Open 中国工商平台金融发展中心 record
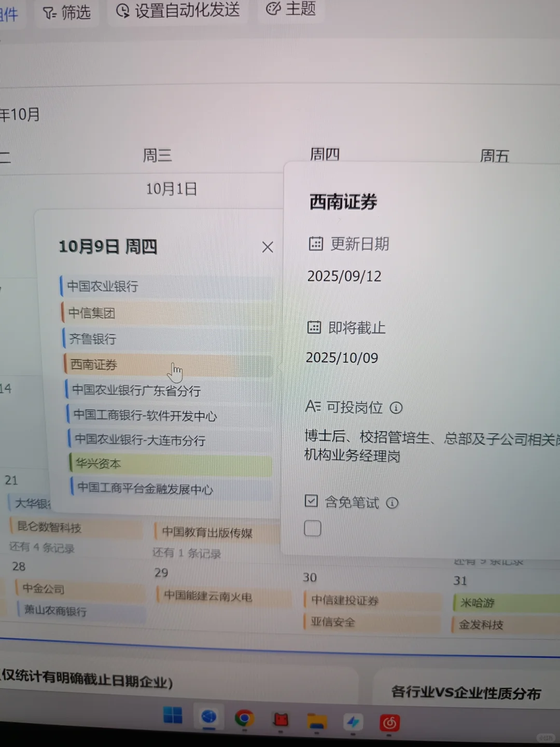The width and height of the screenshot is (560, 747). point(171,488)
